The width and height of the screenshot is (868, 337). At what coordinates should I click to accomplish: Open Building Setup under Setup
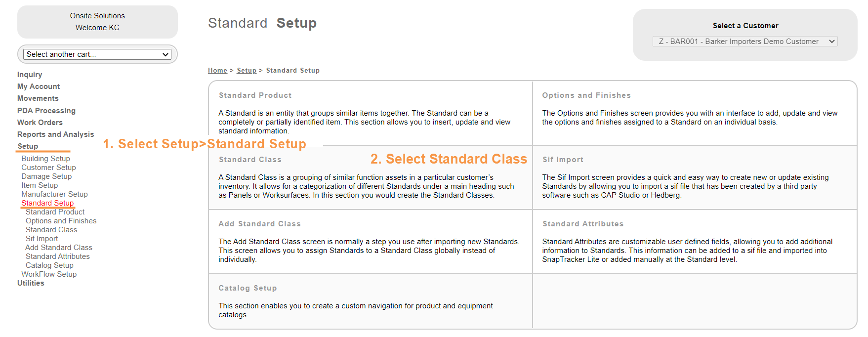(45, 159)
